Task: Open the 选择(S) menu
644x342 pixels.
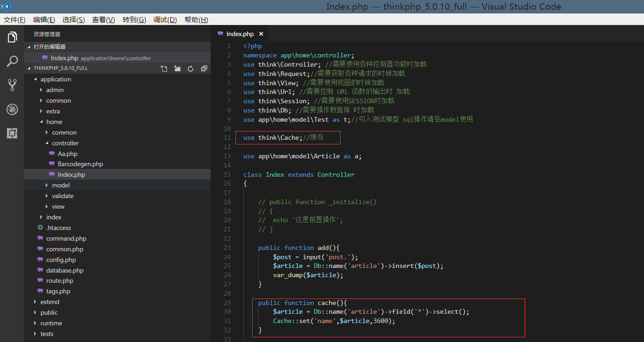Action: tap(74, 19)
